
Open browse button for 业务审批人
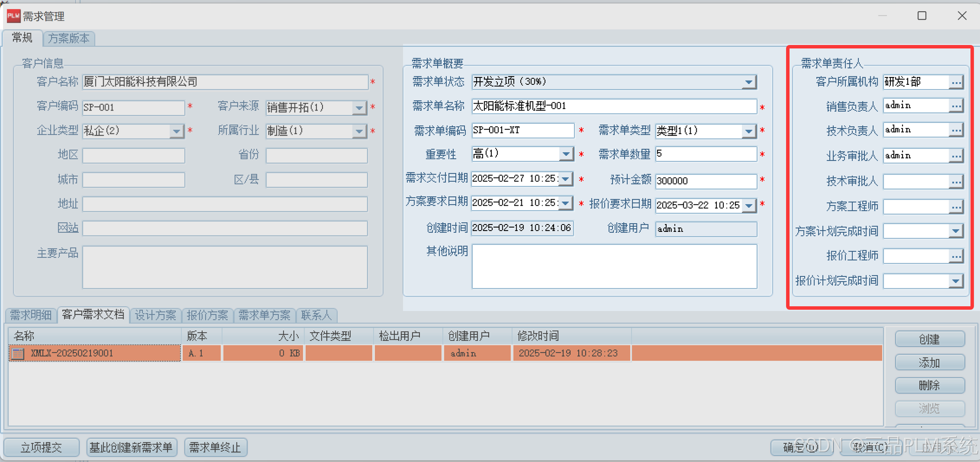point(956,156)
